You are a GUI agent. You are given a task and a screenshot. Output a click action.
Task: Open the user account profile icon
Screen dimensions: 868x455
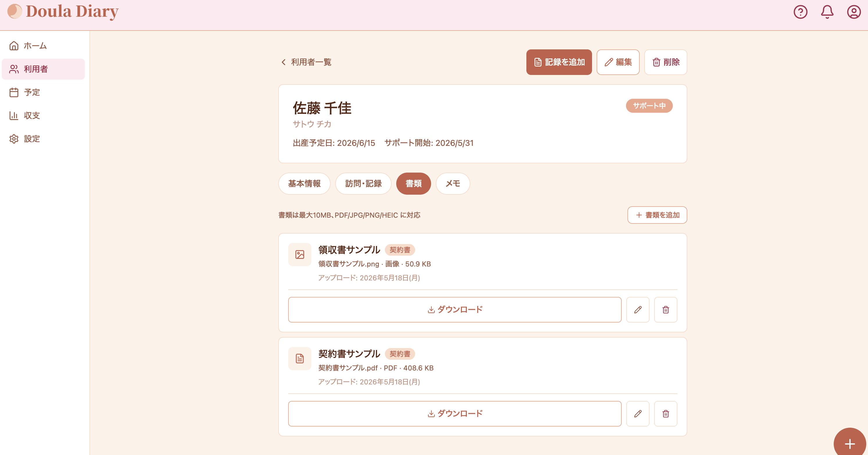tap(854, 12)
